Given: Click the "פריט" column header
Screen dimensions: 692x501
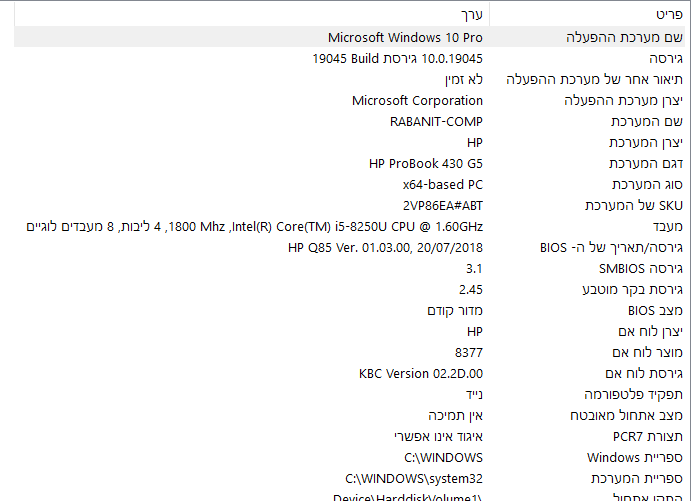Looking at the screenshot, I should (668, 16).
